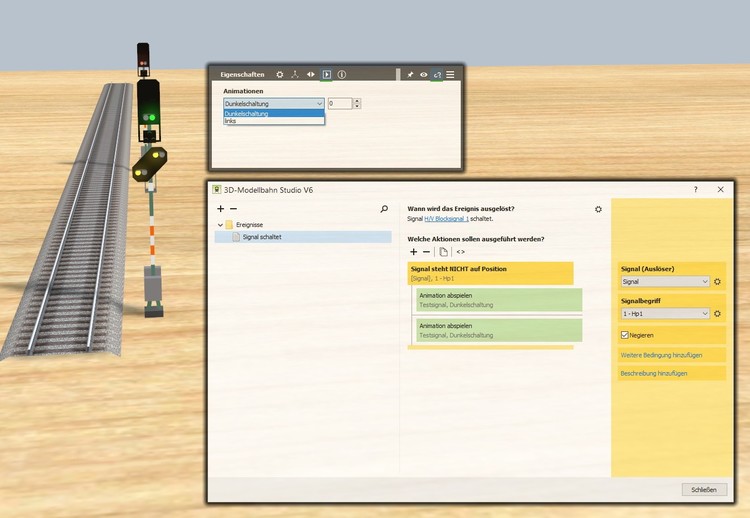This screenshot has height=518, width=750.
Task: Search events with the magnifier icon
Action: click(x=384, y=209)
